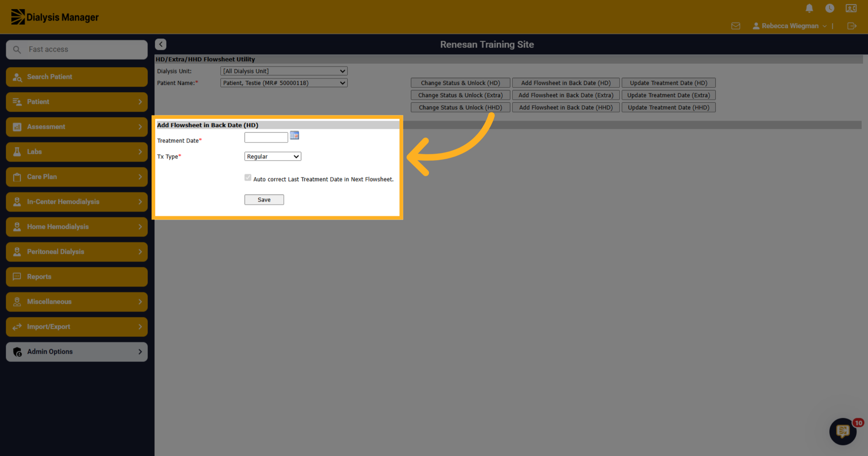Select Home Hemodialysis in the sidebar
The image size is (868, 456).
pos(77,227)
